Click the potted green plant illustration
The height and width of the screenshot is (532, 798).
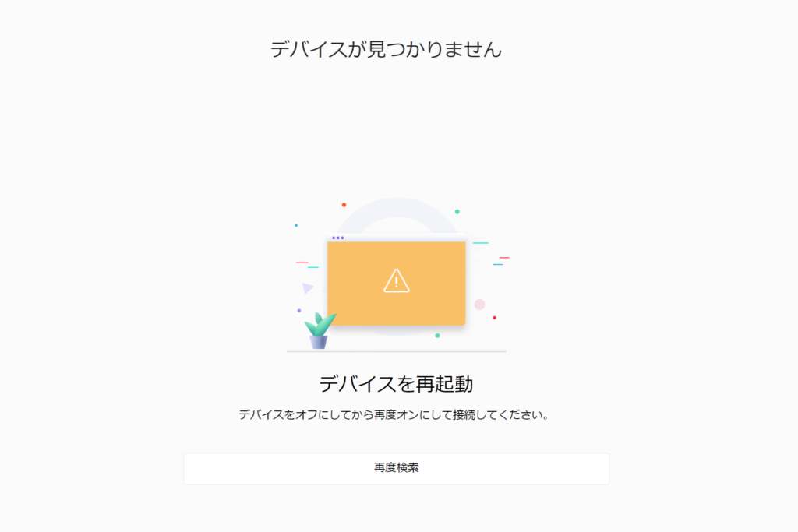pos(320,330)
